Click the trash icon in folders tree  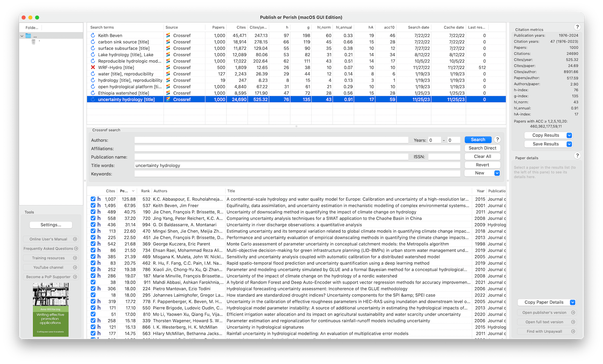pyautogui.click(x=34, y=42)
